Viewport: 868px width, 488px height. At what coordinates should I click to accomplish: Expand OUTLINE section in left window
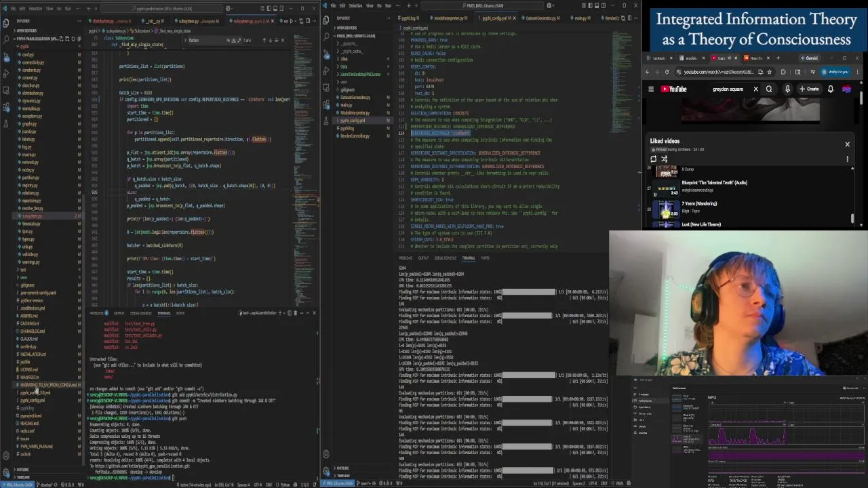tap(22, 469)
